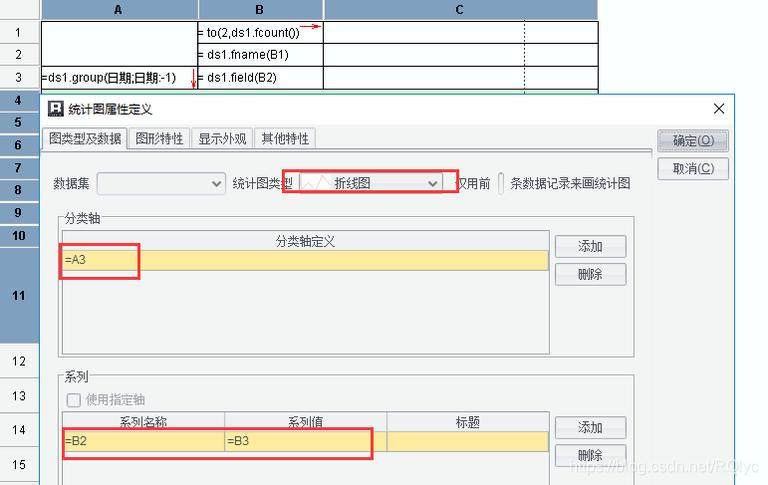Open the 图形特性 tab
Viewport: 768px width, 485px height.
159,139
